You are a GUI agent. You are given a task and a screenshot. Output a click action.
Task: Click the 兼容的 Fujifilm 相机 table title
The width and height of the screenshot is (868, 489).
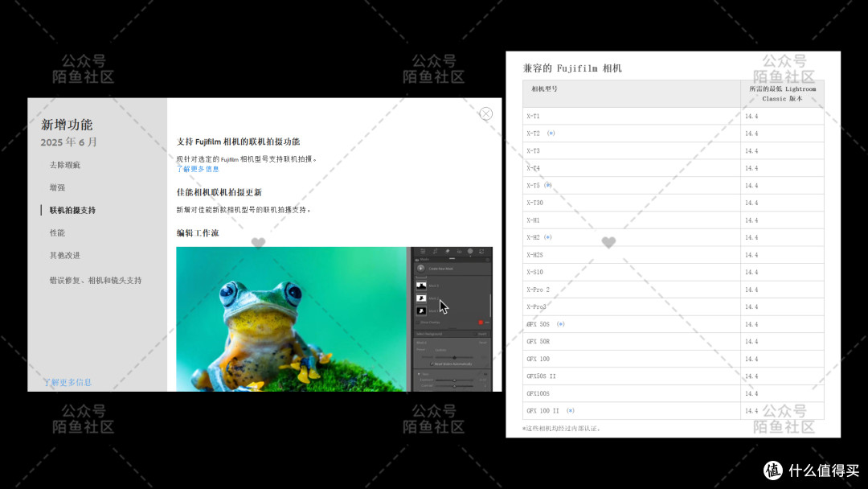pyautogui.click(x=572, y=68)
